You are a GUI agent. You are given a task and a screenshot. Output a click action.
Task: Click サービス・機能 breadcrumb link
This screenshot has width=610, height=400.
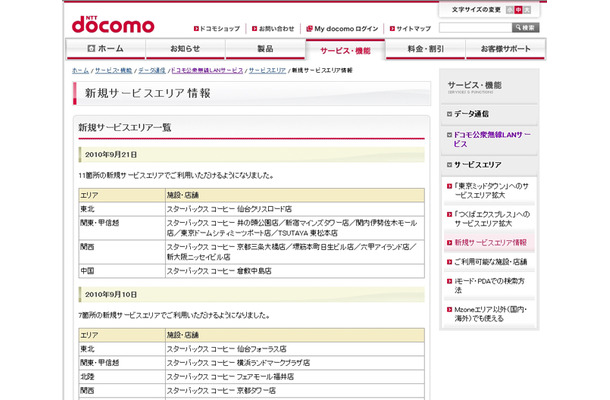tap(114, 70)
